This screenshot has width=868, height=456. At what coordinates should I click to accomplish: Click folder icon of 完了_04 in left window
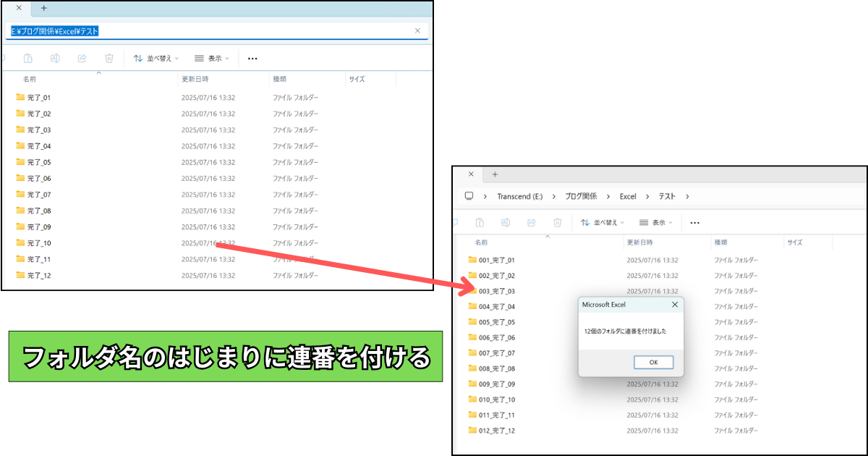pos(20,145)
